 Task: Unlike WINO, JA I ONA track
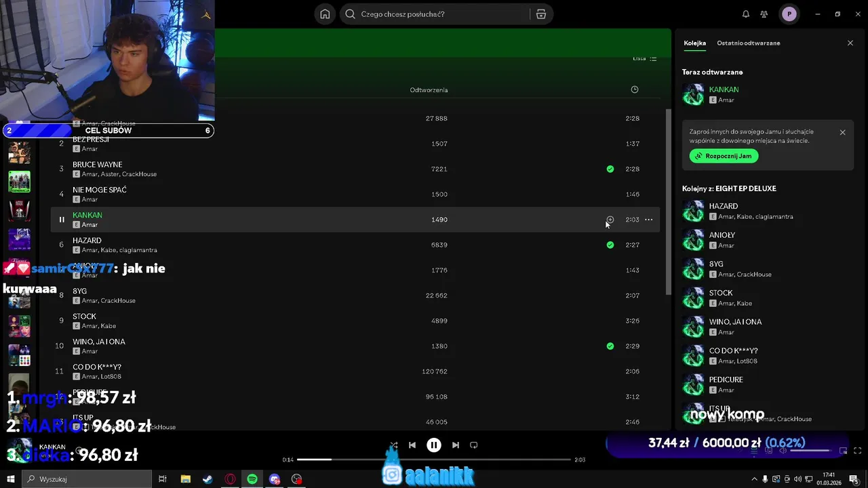pos(610,346)
